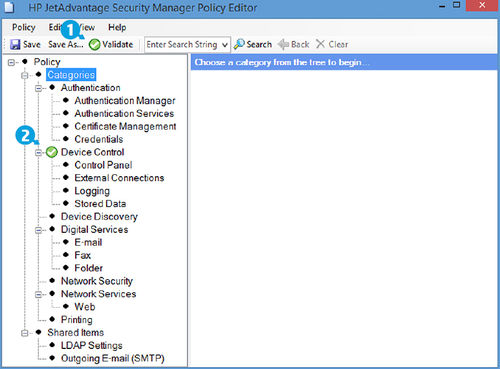Close the Policy Editor window

(x=482, y=5)
